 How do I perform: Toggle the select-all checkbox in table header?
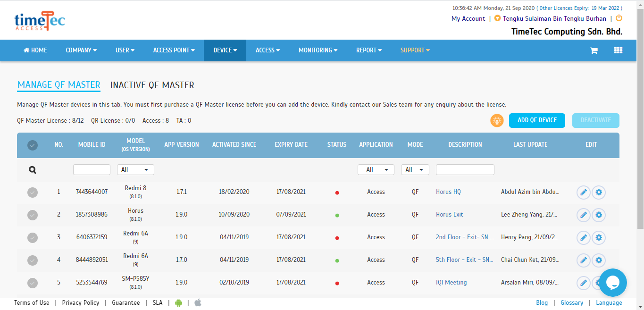33,145
